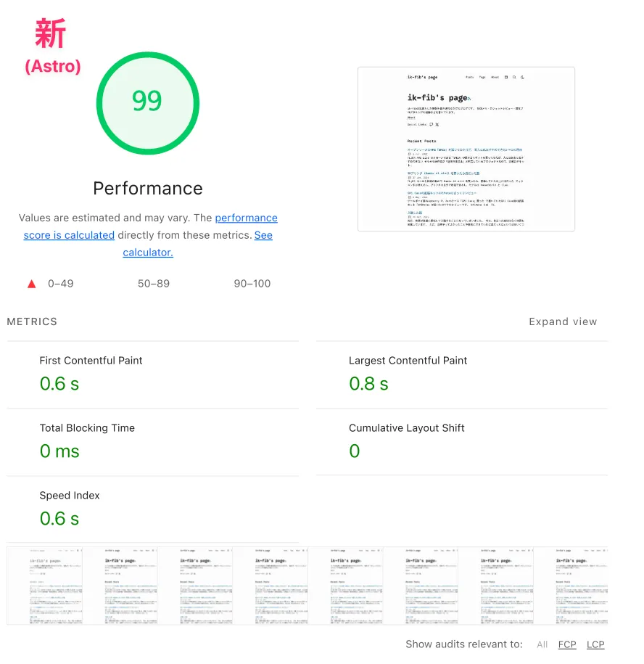
Task: Select the fourth filmstrip frame thumbnail
Action: (270, 586)
